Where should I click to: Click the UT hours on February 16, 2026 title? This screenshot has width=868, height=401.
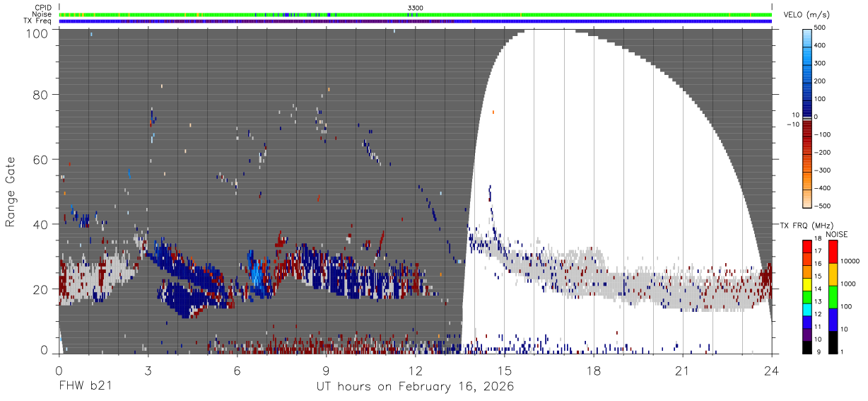coord(415,387)
